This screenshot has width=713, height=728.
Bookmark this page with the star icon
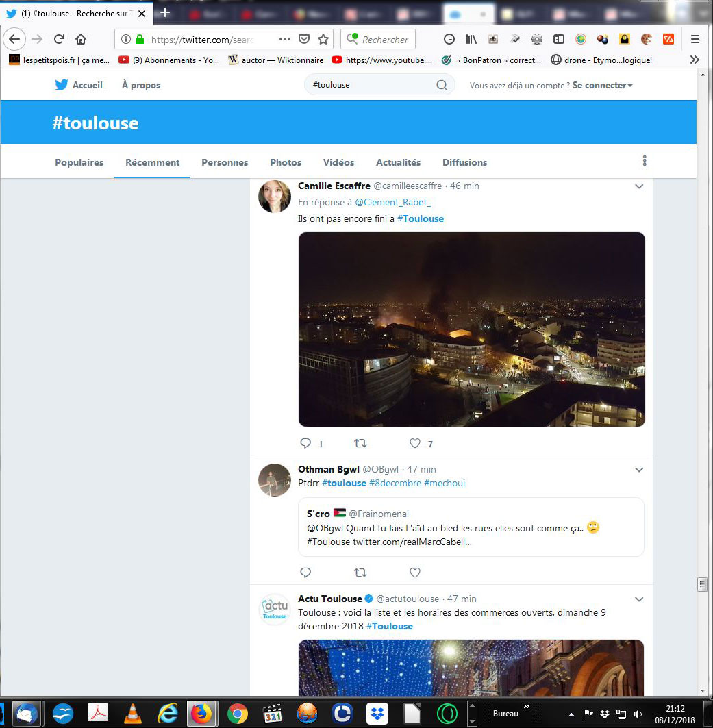tap(323, 40)
